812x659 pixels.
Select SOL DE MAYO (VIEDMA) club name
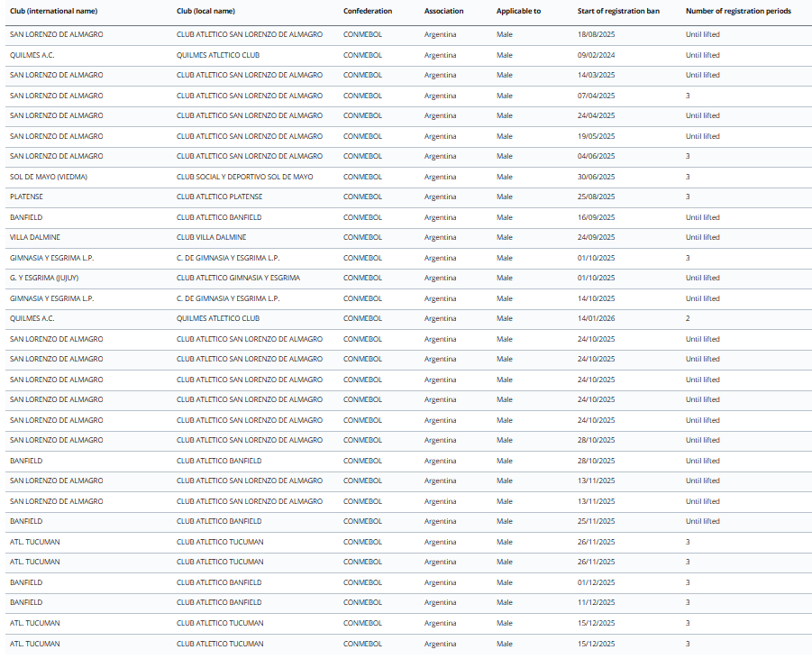click(x=49, y=177)
